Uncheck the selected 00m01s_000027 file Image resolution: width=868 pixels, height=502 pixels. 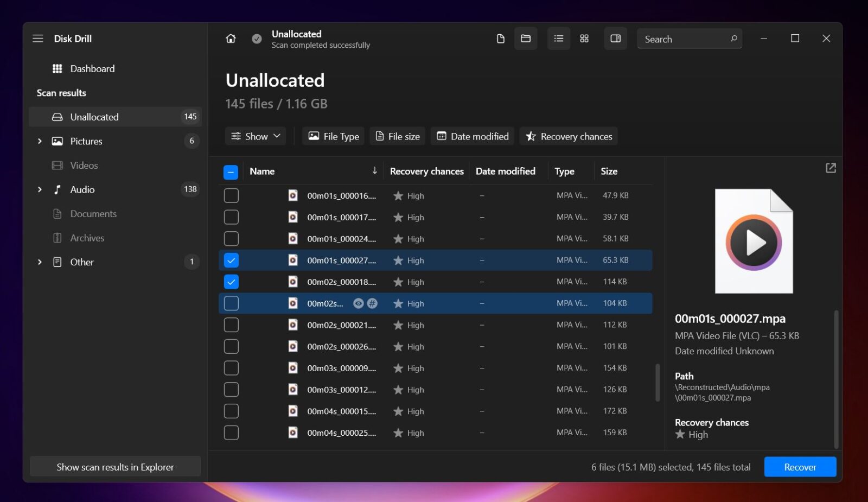pyautogui.click(x=231, y=260)
